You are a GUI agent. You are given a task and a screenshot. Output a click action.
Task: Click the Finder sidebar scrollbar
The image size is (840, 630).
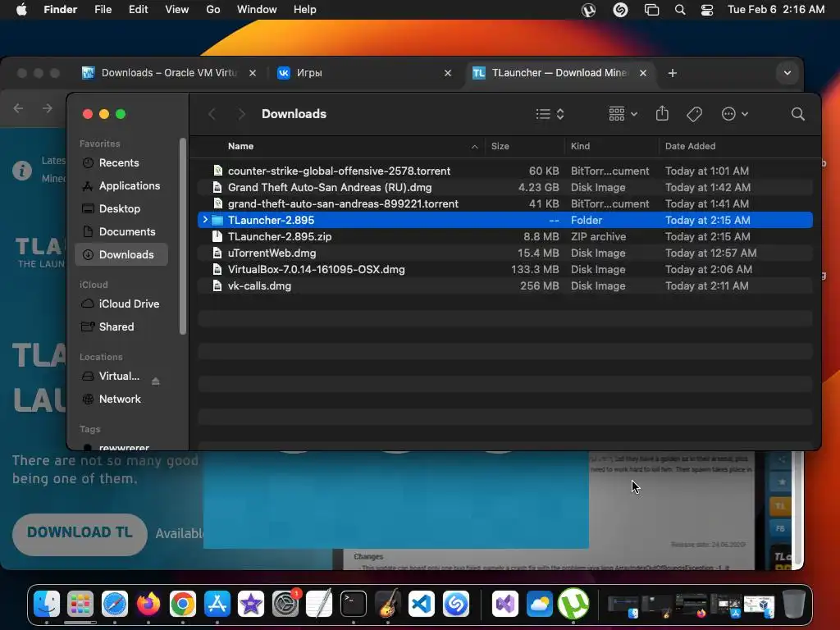tap(183, 237)
